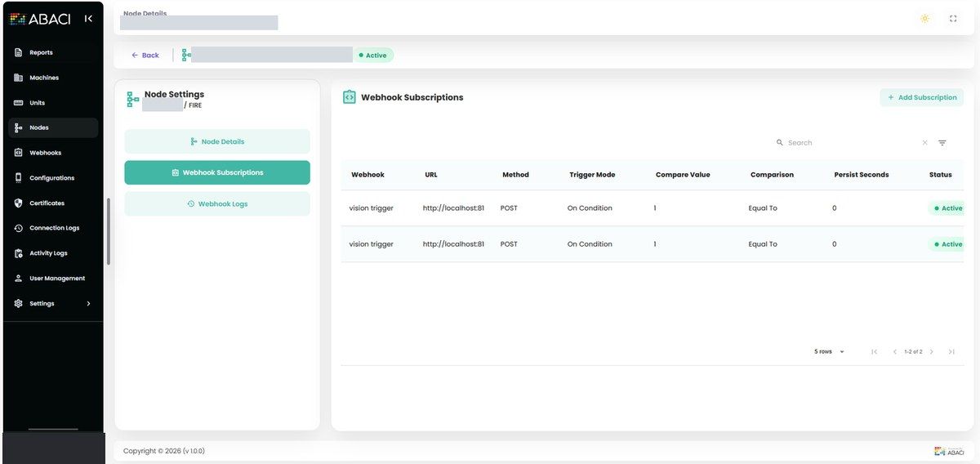Click the Connection Logs history icon
This screenshot has height=464, width=980.
click(x=18, y=228)
